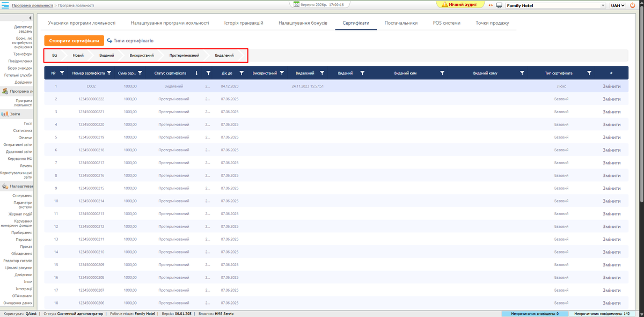Click Змінити for certificate D002
The width and height of the screenshot is (644, 317).
611,86
